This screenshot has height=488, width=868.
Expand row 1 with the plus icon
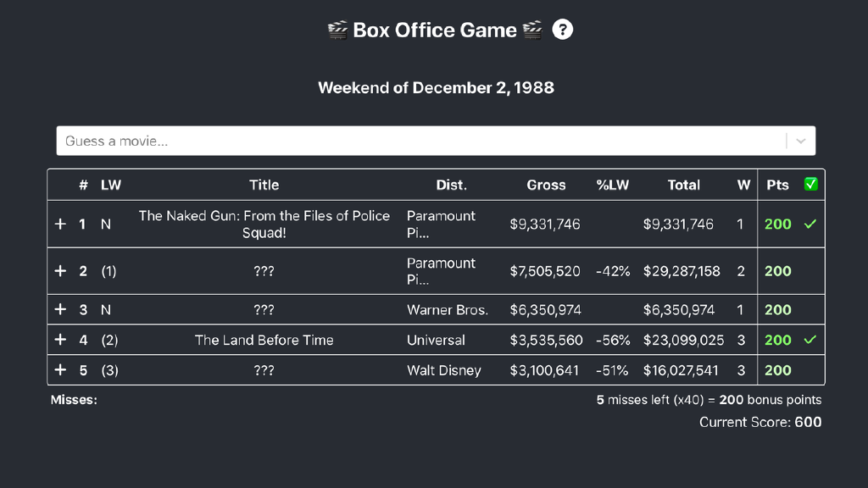60,225
